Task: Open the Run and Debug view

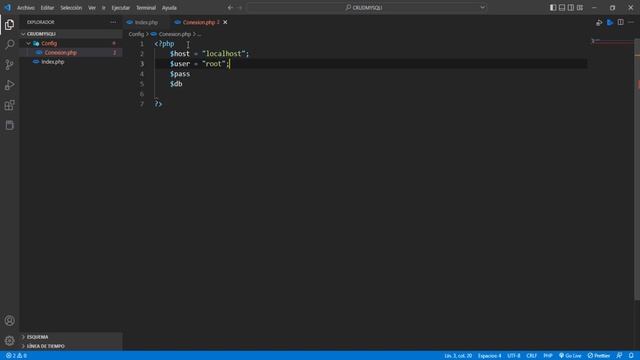Action: (9, 85)
